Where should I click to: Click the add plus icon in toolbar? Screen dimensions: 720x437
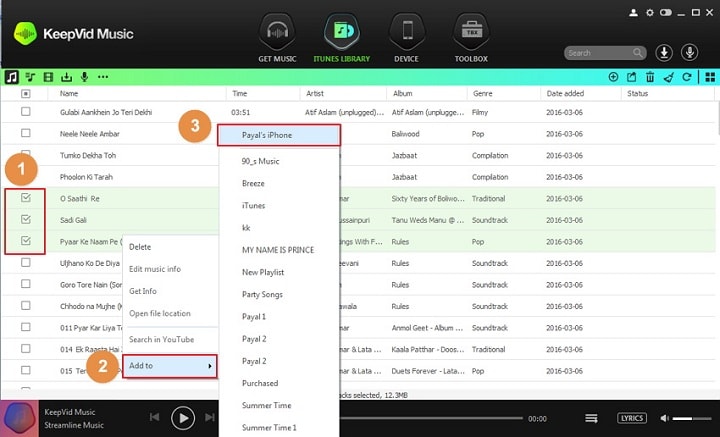(613, 77)
